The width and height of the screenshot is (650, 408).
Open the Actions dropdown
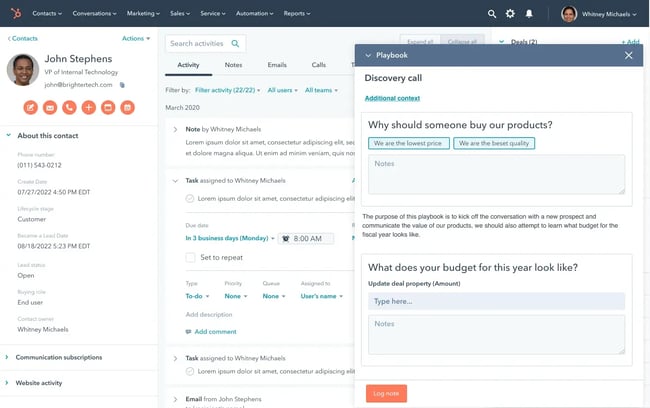click(x=136, y=39)
